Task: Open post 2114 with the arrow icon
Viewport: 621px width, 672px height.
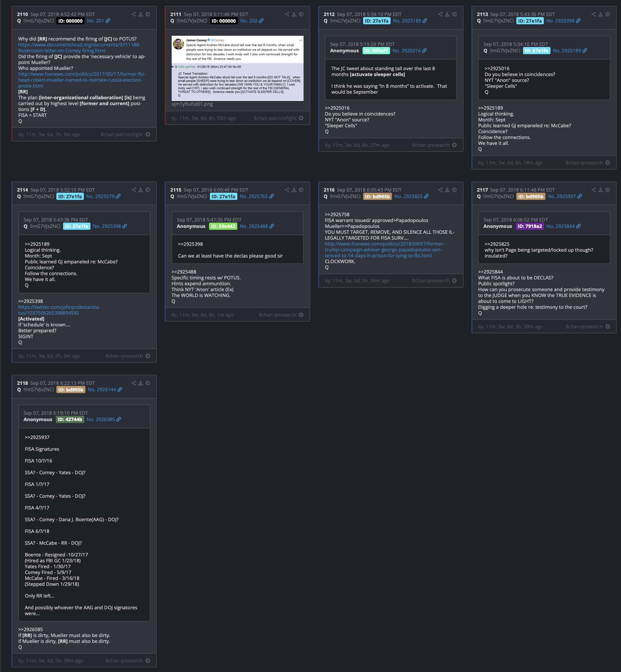Action: point(148,190)
